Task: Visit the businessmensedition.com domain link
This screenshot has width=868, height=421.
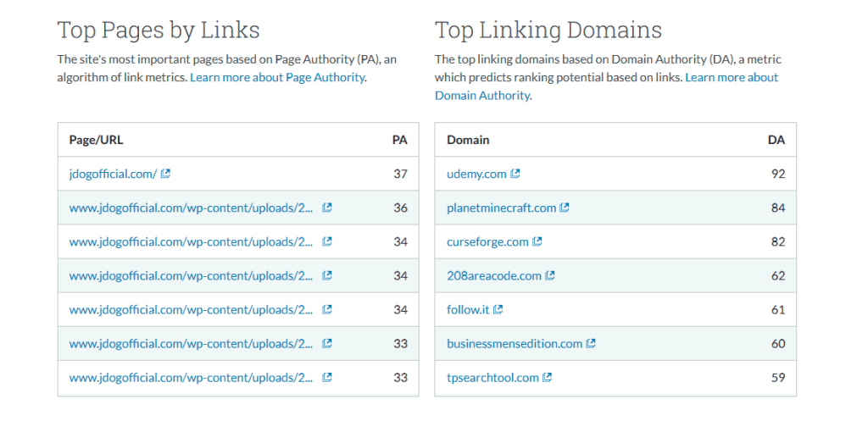Action: point(515,343)
